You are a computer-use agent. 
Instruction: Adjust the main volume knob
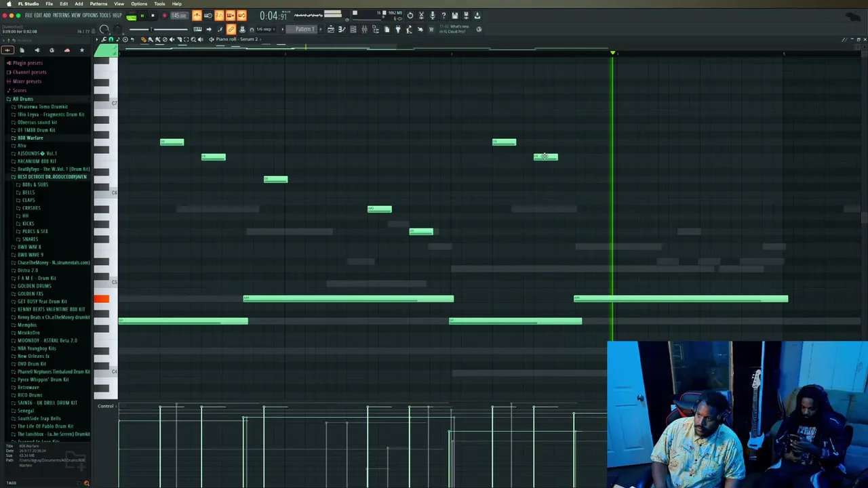click(104, 29)
